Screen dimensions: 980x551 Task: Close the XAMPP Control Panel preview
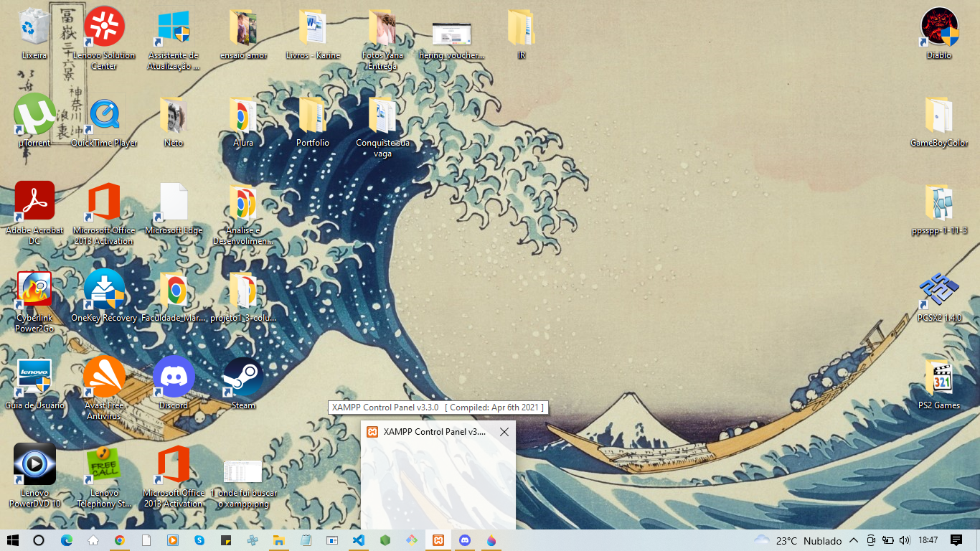click(x=504, y=432)
